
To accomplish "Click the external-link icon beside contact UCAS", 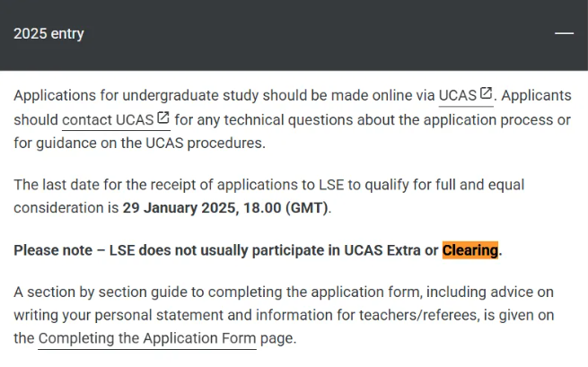I will [x=163, y=118].
